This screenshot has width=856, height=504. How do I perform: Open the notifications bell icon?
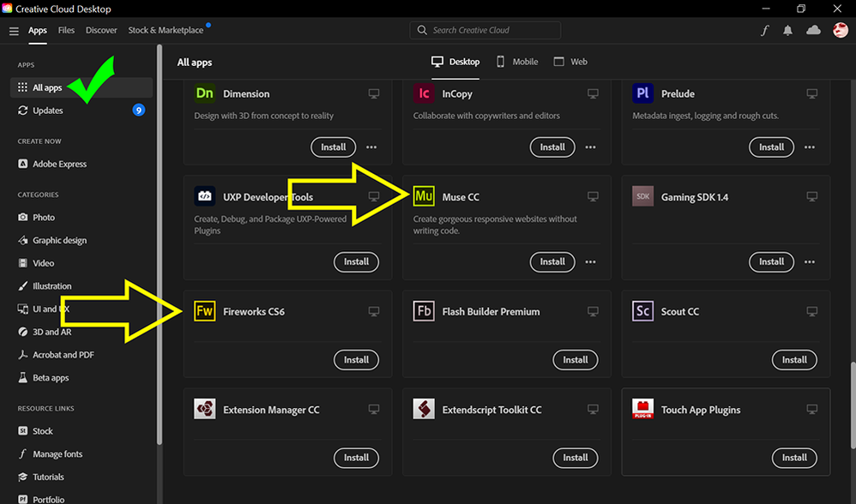click(788, 31)
